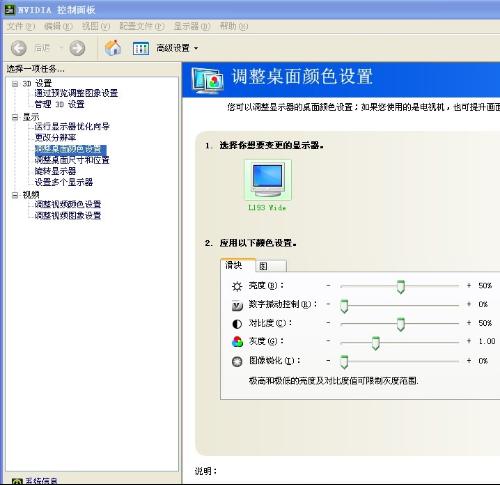Collapse the 视频 tree node
Image resolution: width=500 pixels, height=485 pixels.
(x=15, y=195)
